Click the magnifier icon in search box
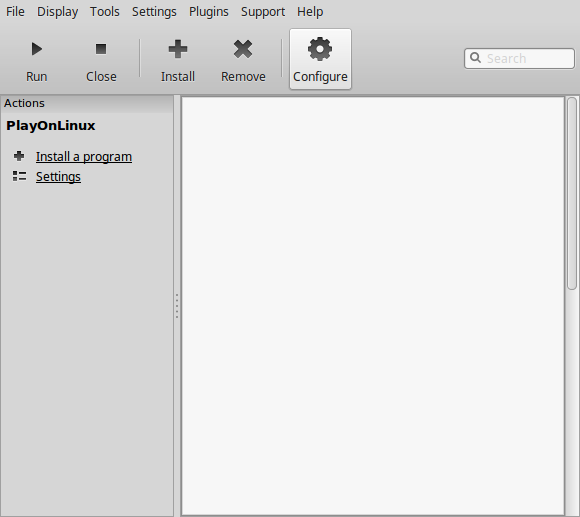580x517 pixels. click(475, 58)
